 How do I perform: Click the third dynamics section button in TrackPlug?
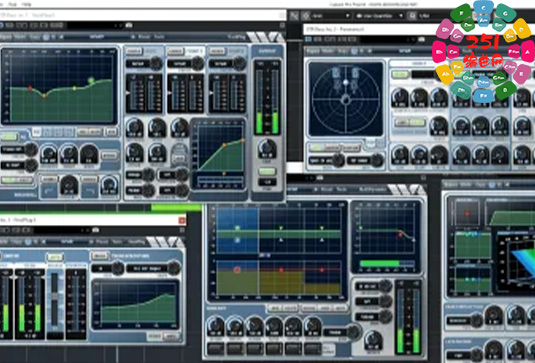point(217,51)
